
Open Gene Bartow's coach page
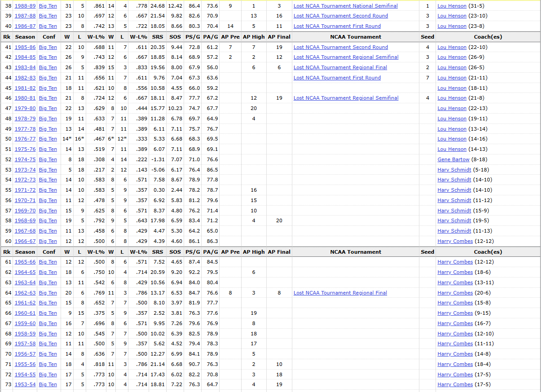coord(453,159)
